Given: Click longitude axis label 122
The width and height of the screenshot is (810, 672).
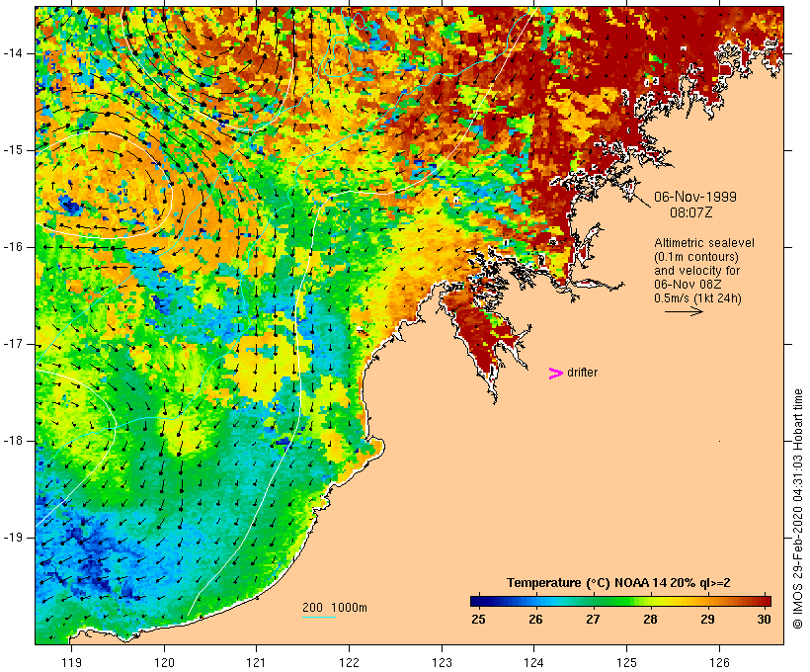Looking at the screenshot, I should 349,662.
